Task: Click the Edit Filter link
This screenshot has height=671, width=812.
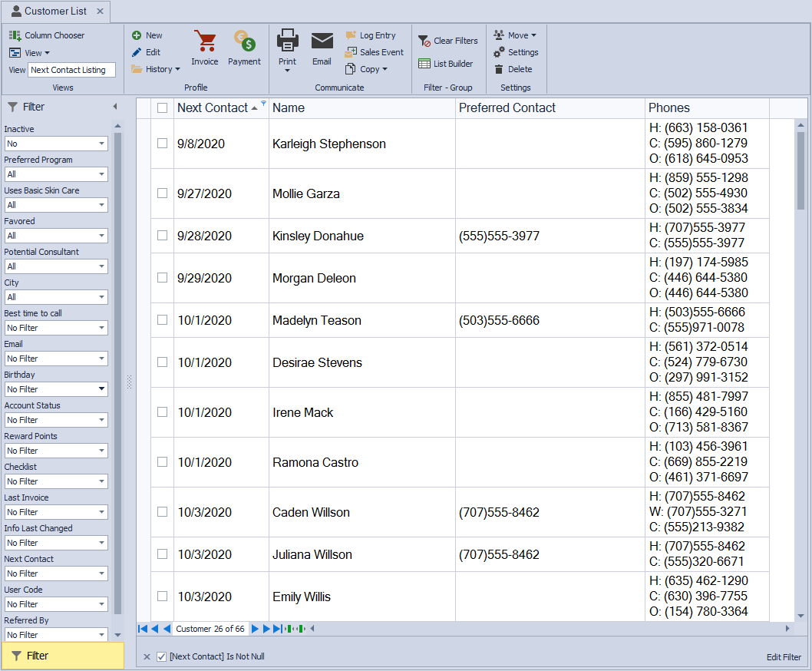Action: pyautogui.click(x=784, y=657)
